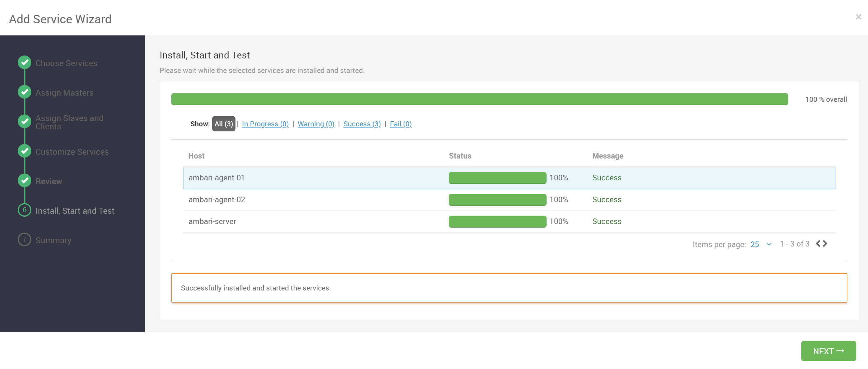868x369 pixels.
Task: Click the Choose Services green checkmark icon
Action: [25, 63]
